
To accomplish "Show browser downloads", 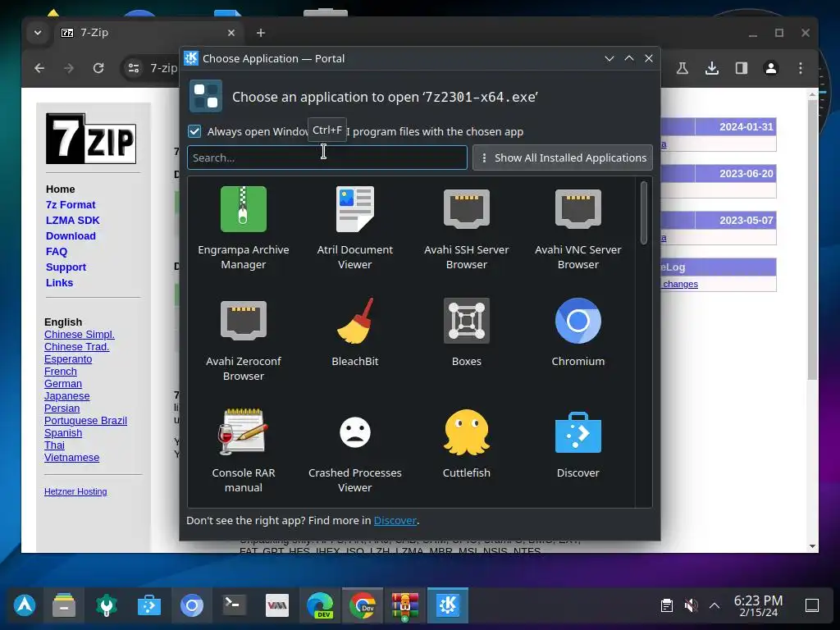I will click(711, 68).
